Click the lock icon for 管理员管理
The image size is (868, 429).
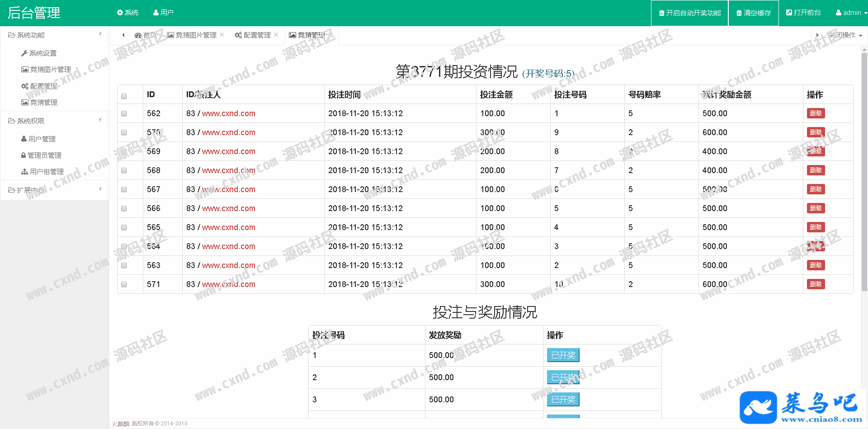[x=24, y=155]
